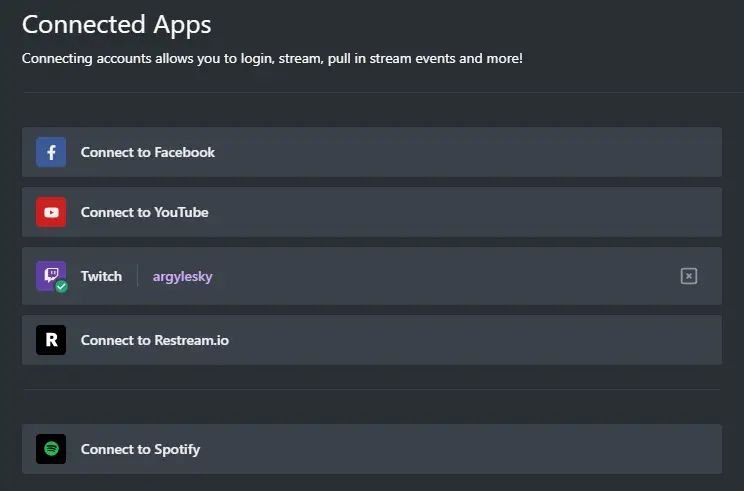744x491 pixels.
Task: Click the Connect to YouTube label
Action: (x=145, y=212)
